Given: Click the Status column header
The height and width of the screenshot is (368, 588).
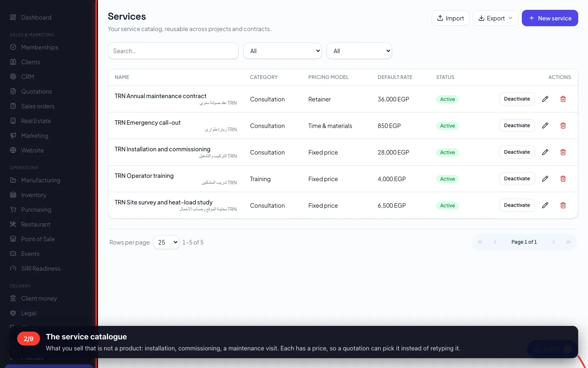Looking at the screenshot, I should [x=445, y=77].
